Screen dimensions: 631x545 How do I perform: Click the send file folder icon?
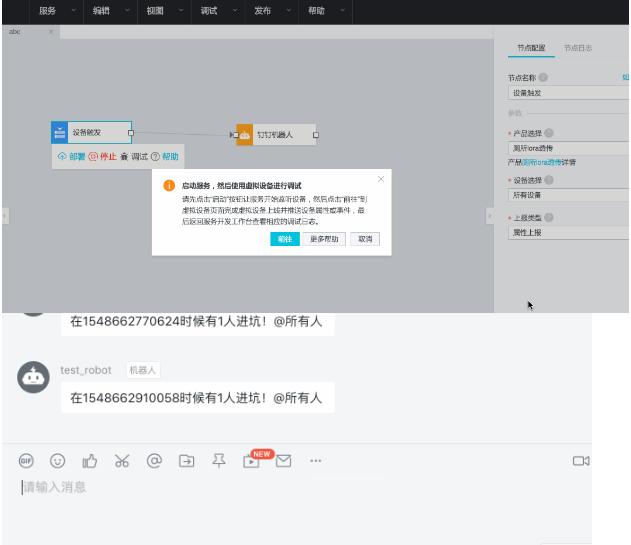coord(187,461)
